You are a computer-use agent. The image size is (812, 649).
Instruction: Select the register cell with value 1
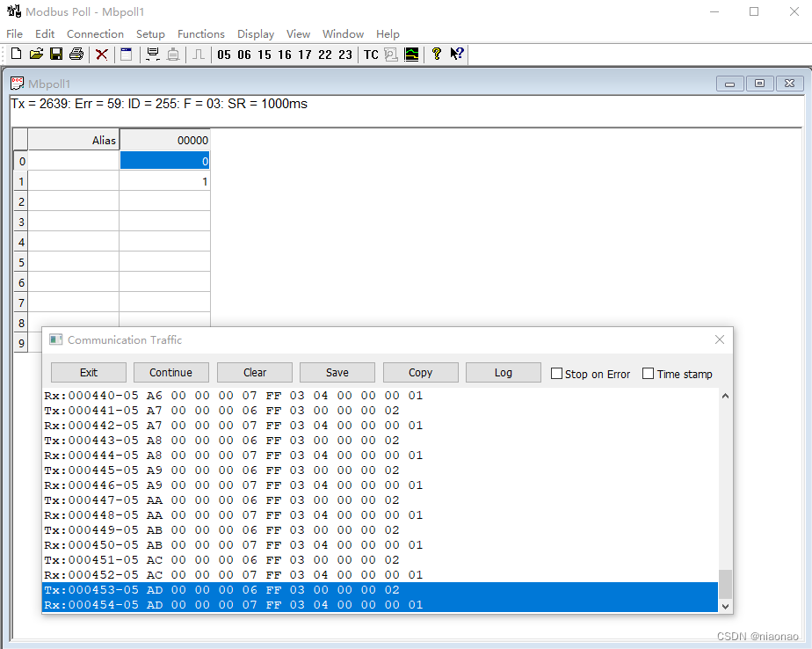164,181
